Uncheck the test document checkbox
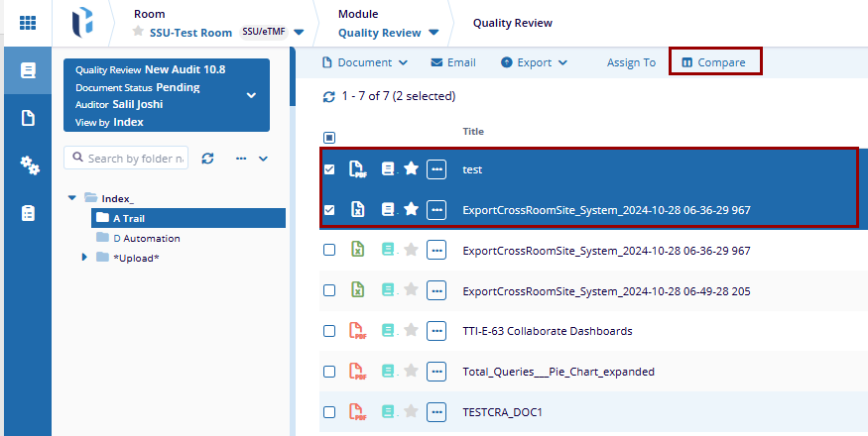 pyautogui.click(x=329, y=169)
